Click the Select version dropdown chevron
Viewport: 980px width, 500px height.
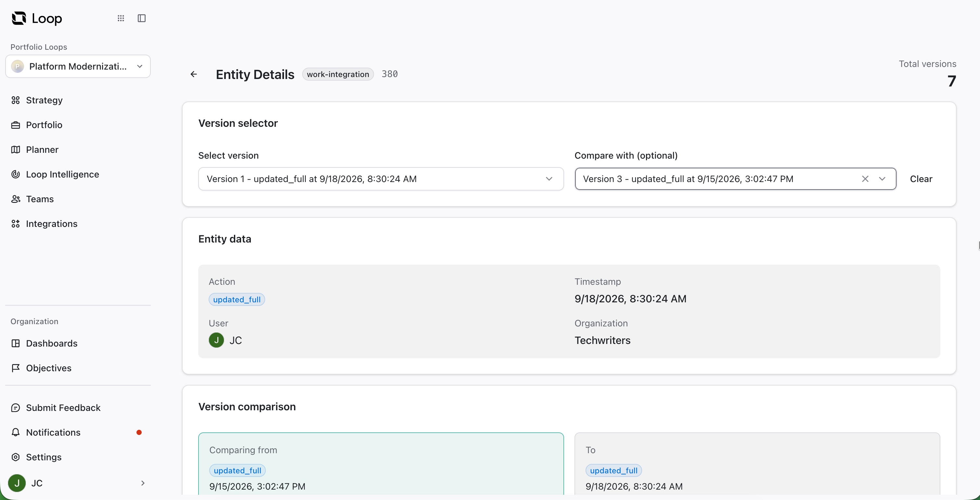[x=549, y=179]
